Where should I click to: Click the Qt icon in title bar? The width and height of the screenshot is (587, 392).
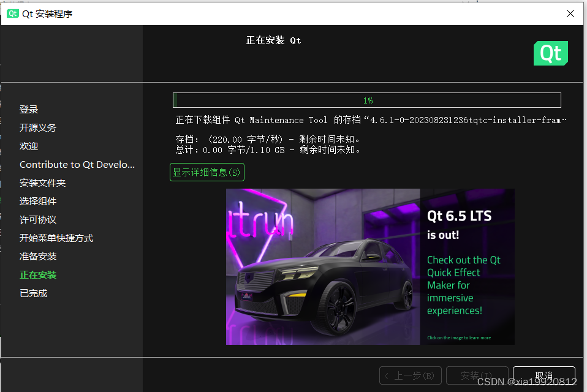tap(13, 13)
